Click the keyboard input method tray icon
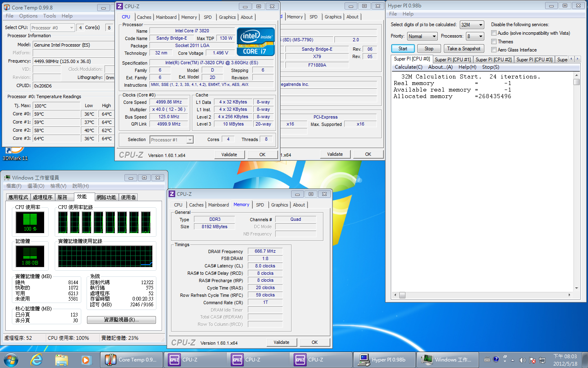 tap(487, 360)
